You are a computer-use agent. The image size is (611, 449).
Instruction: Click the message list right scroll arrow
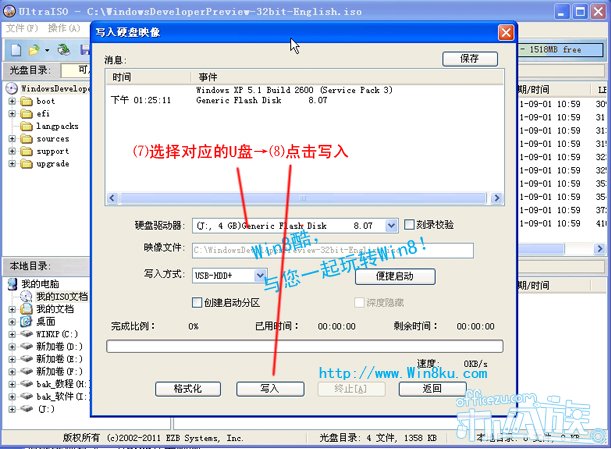pyautogui.click(x=496, y=198)
